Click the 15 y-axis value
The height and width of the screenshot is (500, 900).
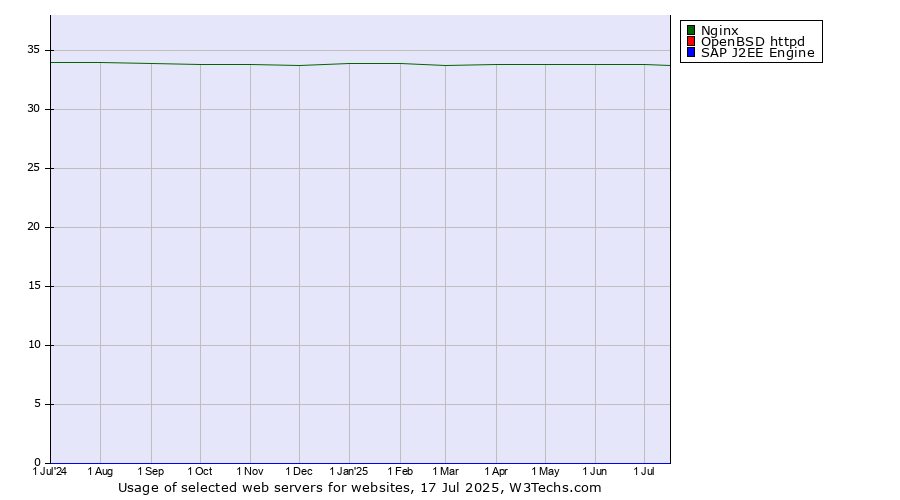click(33, 285)
